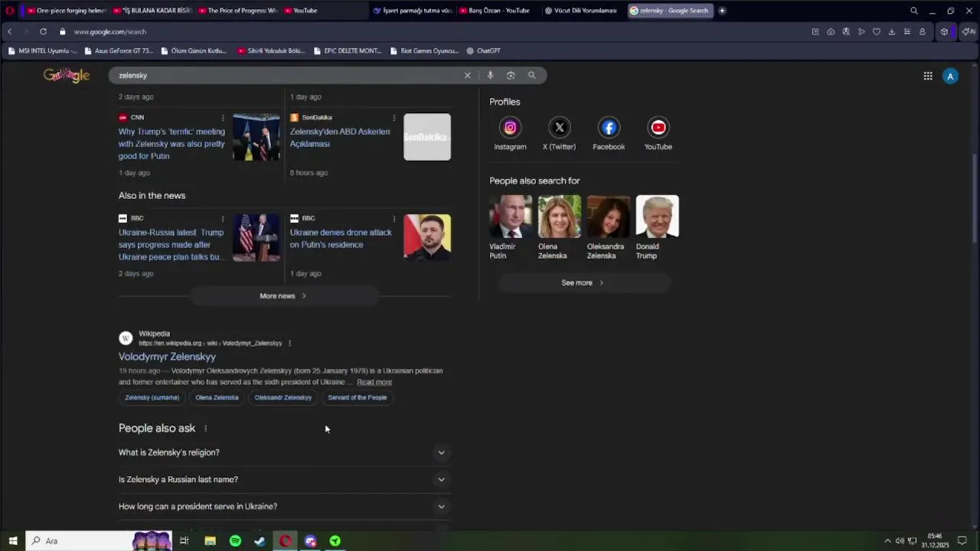This screenshot has width=980, height=551.
Task: Open the Windows Start menu
Action: pos(13,541)
